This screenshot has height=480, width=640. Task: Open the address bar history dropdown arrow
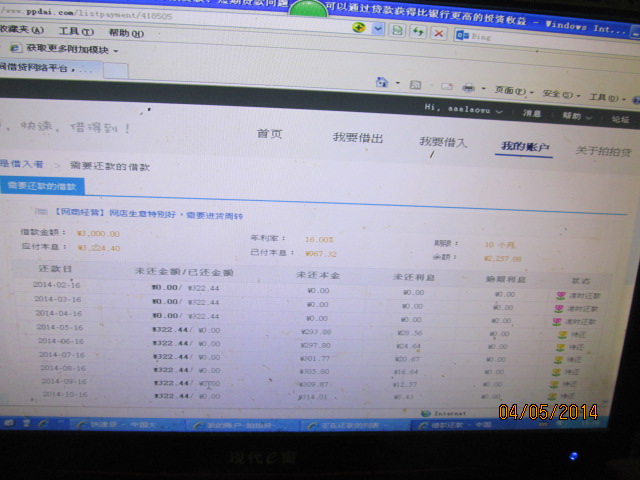pos(378,29)
